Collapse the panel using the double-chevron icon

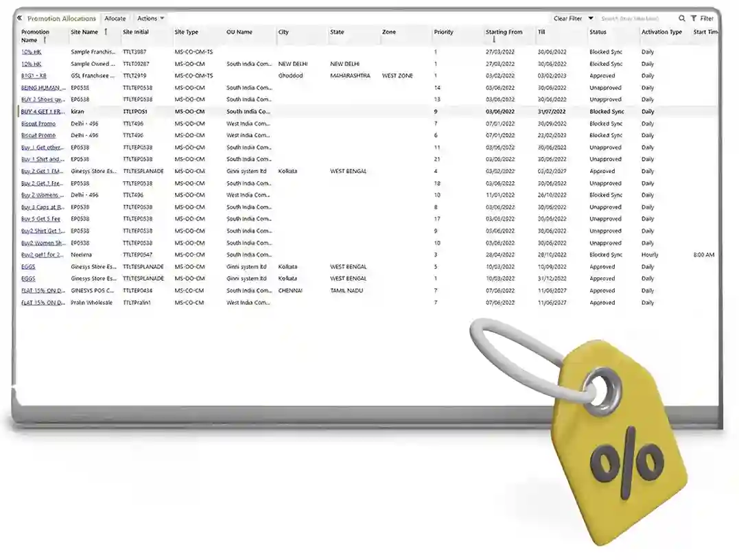pyautogui.click(x=19, y=18)
